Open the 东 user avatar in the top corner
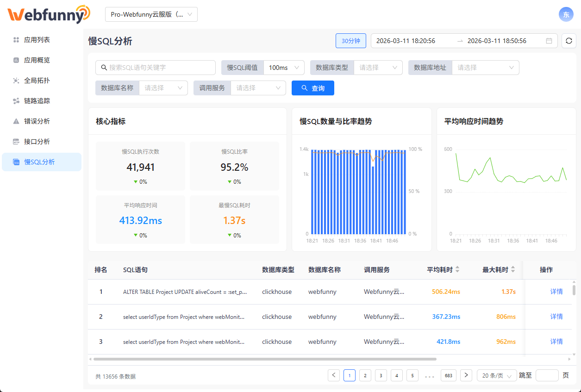The height and width of the screenshot is (392, 581). click(566, 14)
